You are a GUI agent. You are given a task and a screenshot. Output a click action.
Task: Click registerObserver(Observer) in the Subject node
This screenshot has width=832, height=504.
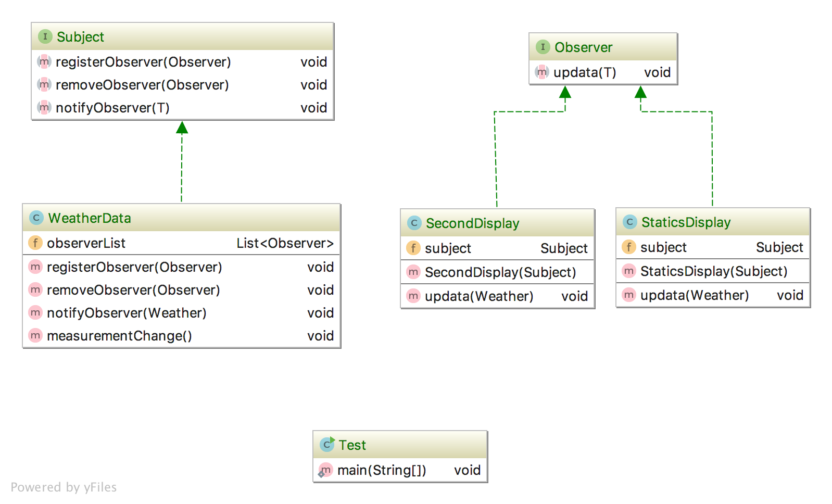tap(143, 62)
